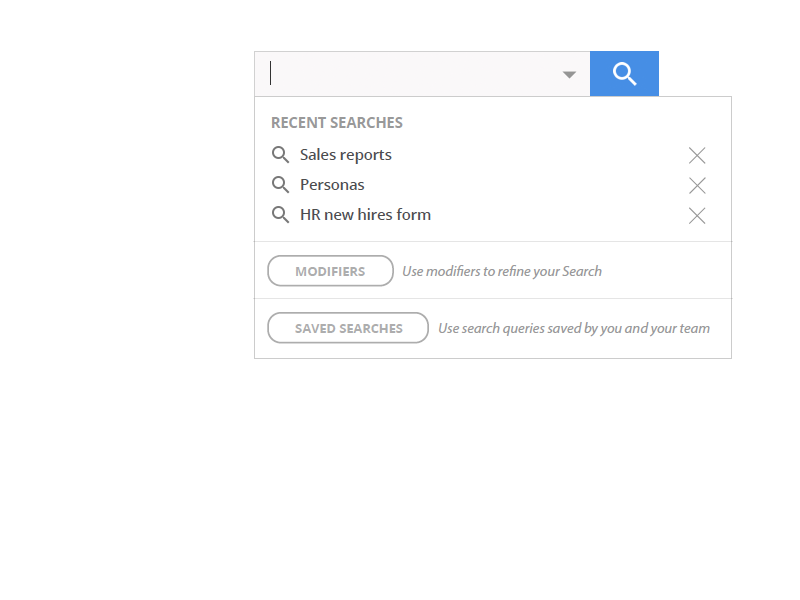This screenshot has width=800, height=600.
Task: Click the RECENT SEARCHES heading
Action: click(337, 123)
